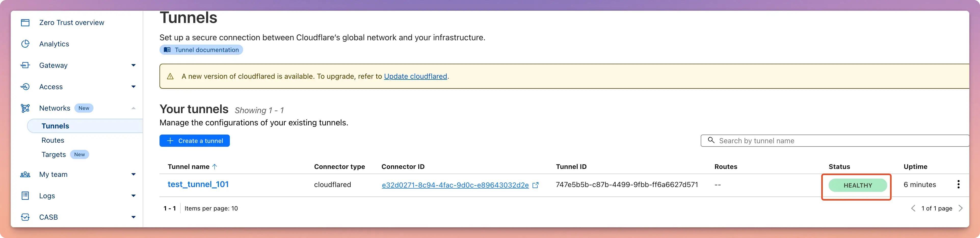Click the CASB sidebar icon
The image size is (980, 238).
tap(25, 217)
